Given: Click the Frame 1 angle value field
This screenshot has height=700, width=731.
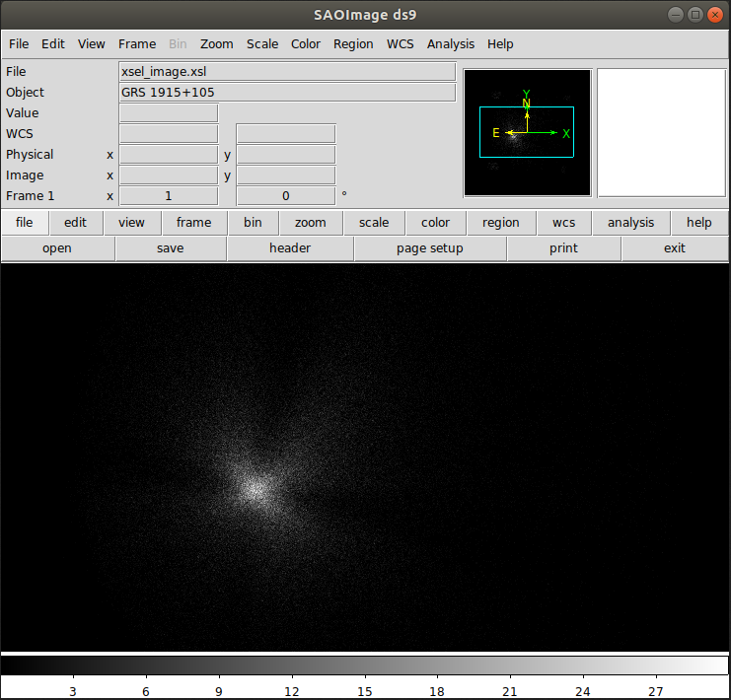Looking at the screenshot, I should pos(286,196).
